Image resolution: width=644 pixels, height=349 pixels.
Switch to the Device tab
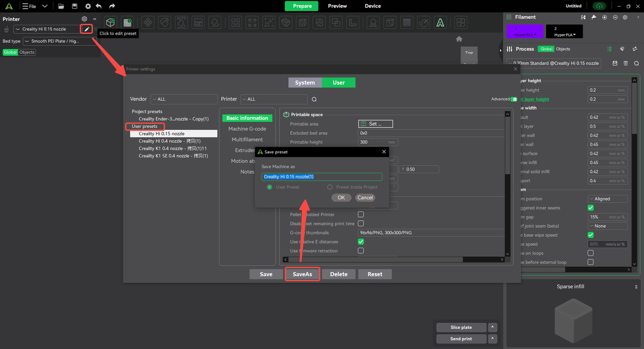click(373, 6)
